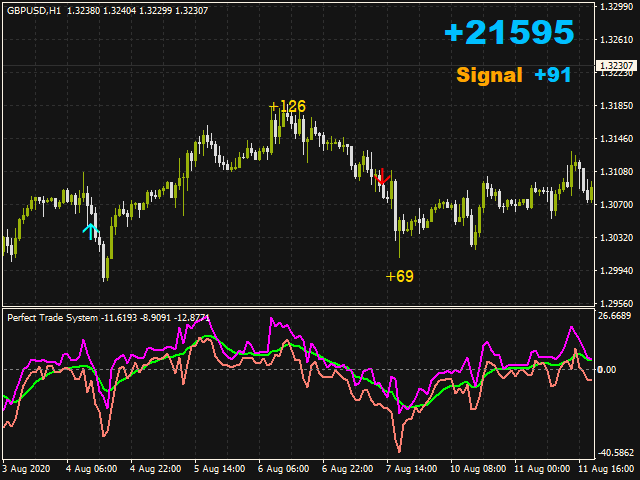Click the +21595 total profit text
Viewport: 640px width, 480px height.
coord(509,32)
